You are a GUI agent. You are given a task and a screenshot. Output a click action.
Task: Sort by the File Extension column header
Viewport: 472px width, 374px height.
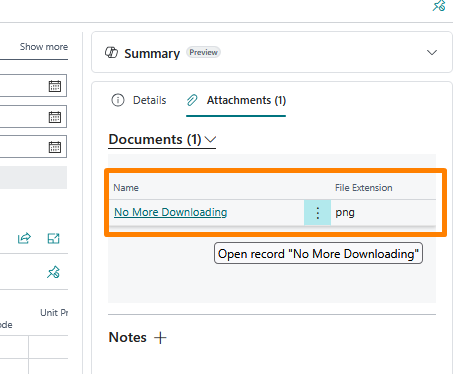364,188
